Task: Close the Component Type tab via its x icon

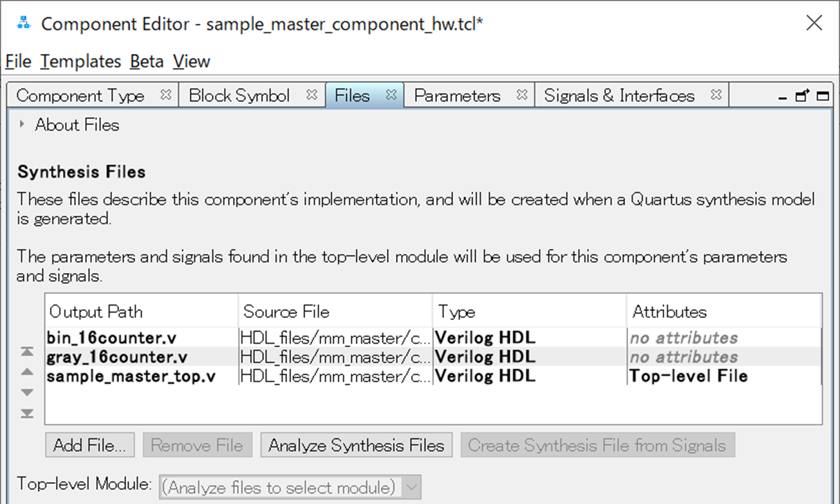Action: pyautogui.click(x=166, y=94)
